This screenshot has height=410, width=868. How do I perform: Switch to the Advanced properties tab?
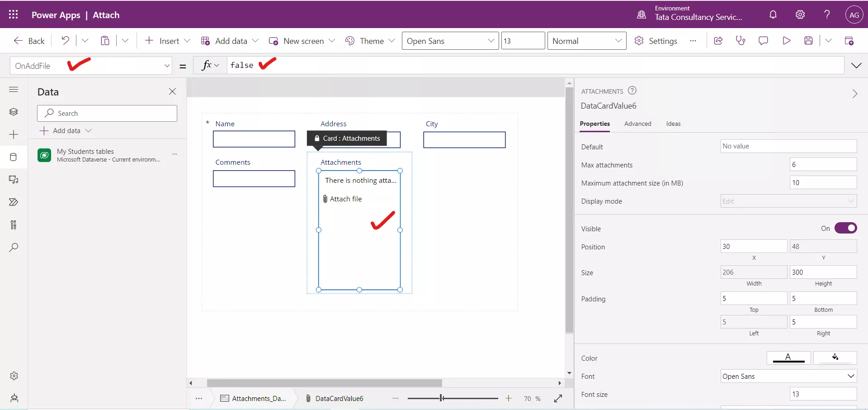click(638, 124)
